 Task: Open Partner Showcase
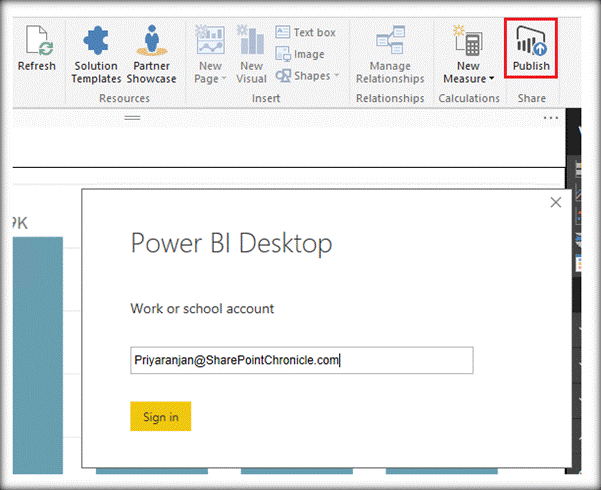pos(151,55)
